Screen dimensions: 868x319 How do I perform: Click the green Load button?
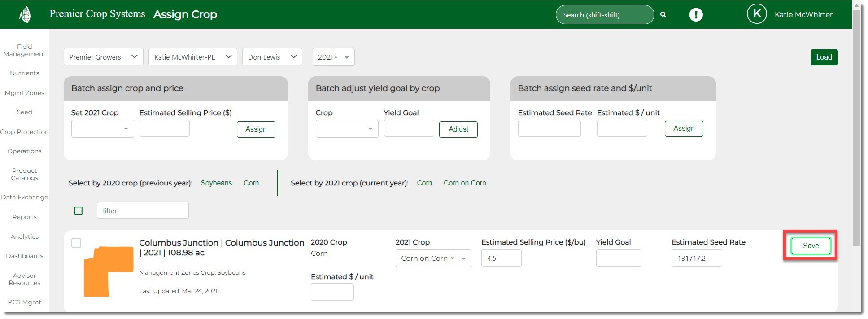(x=824, y=57)
